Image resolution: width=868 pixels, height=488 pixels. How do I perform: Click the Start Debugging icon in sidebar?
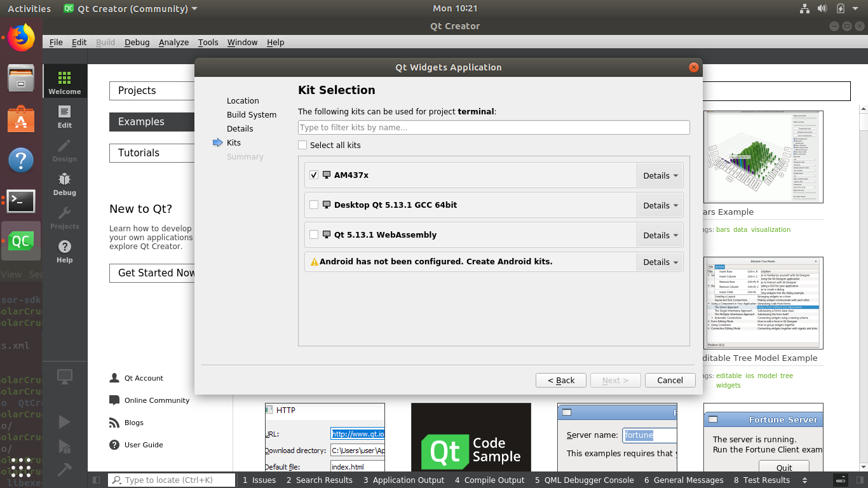(x=64, y=446)
